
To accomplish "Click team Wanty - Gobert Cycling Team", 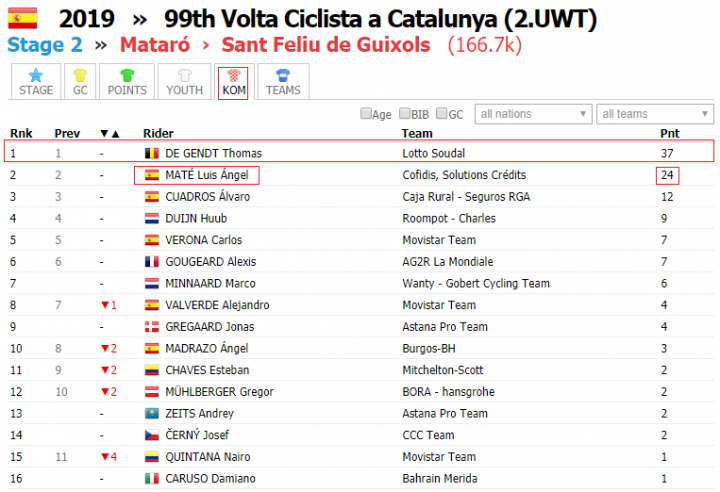I will [476, 283].
